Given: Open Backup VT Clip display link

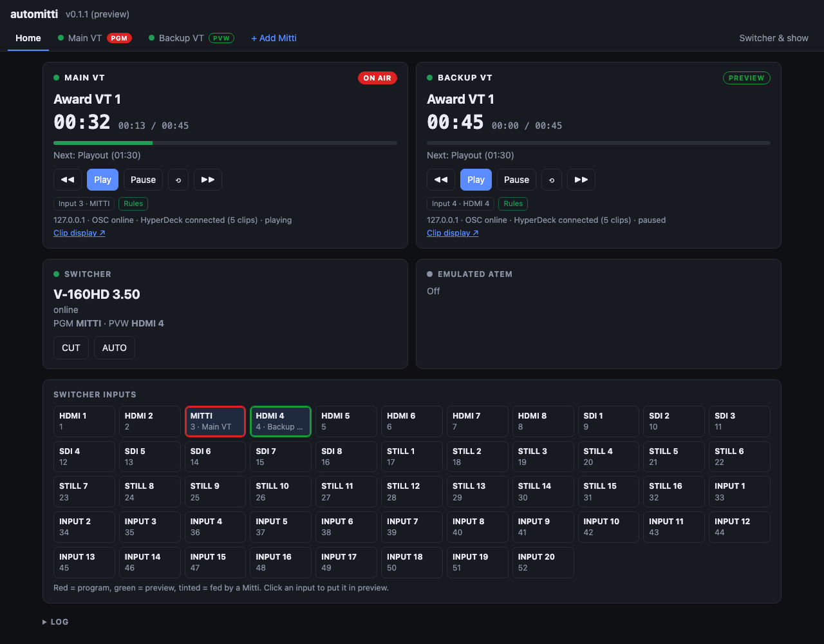Looking at the screenshot, I should pos(453,233).
